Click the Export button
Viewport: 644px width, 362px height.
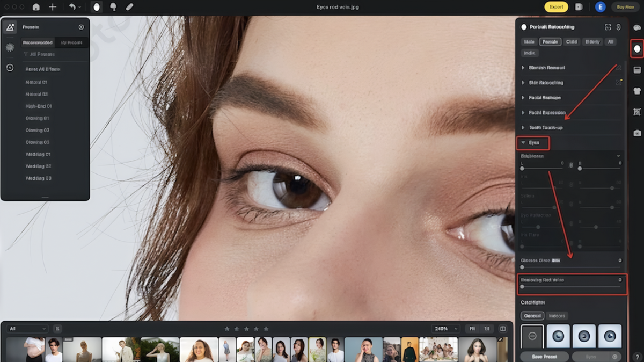click(x=557, y=7)
